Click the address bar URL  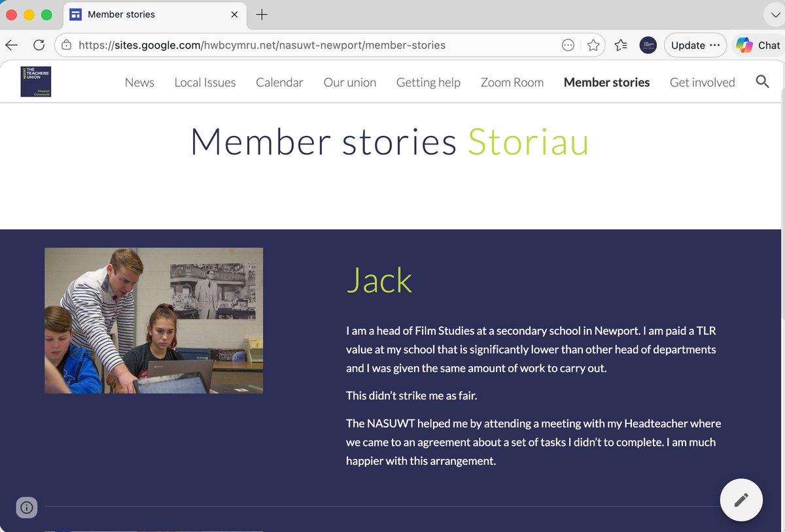point(262,45)
